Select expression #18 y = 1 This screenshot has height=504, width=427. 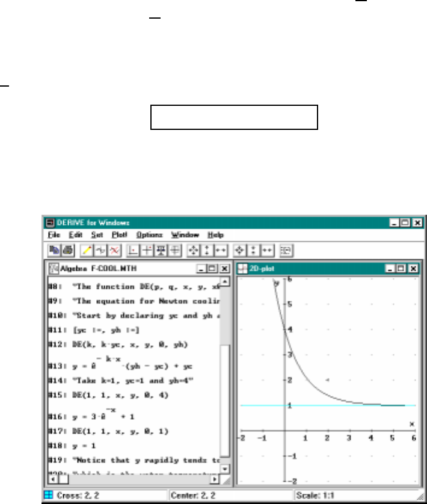tap(72, 446)
